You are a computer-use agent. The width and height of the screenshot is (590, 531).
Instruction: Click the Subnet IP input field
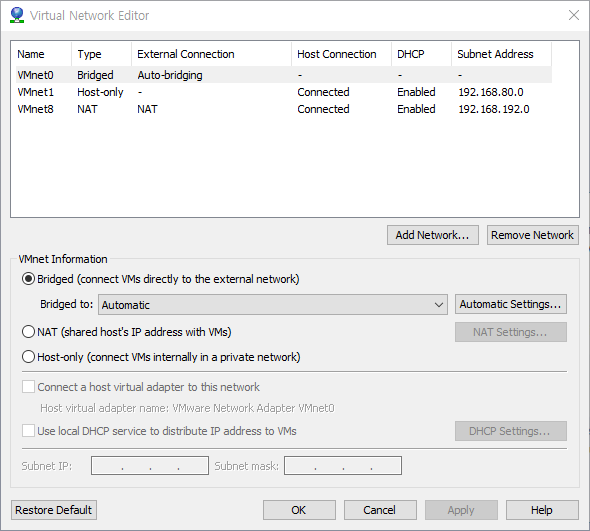(x=150, y=466)
